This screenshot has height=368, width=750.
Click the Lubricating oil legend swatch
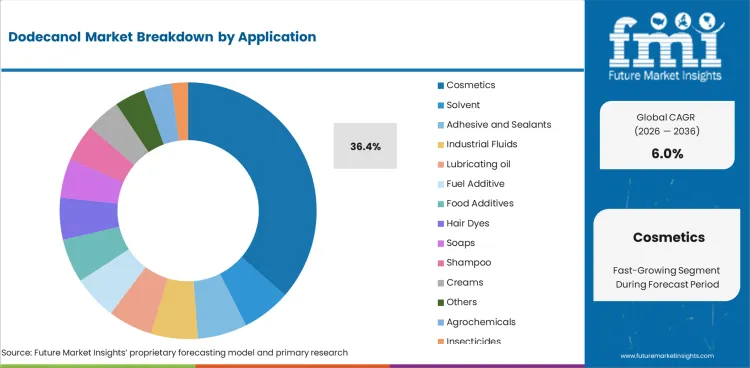tap(441, 165)
